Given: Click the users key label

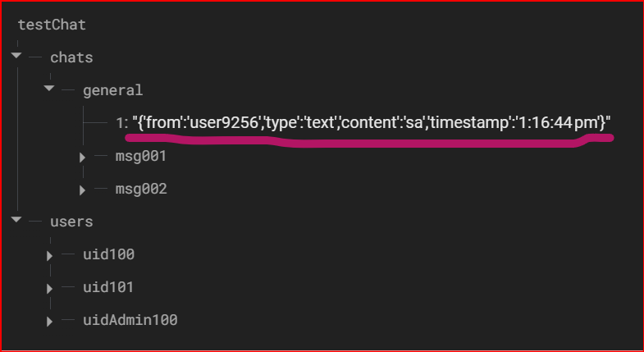Looking at the screenshot, I should (71, 222).
